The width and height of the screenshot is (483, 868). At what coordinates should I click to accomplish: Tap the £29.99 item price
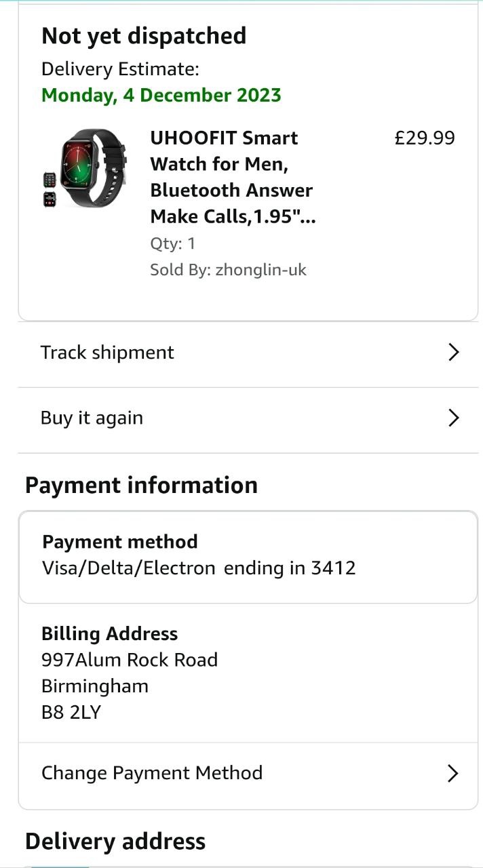pyautogui.click(x=425, y=138)
